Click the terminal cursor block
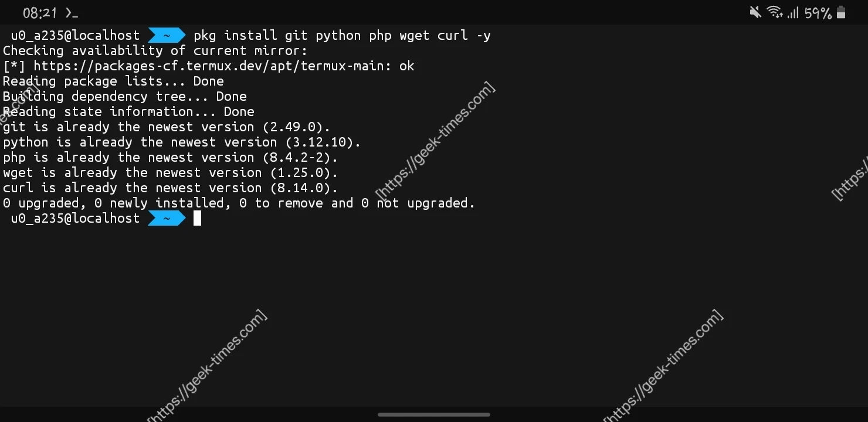 click(197, 219)
